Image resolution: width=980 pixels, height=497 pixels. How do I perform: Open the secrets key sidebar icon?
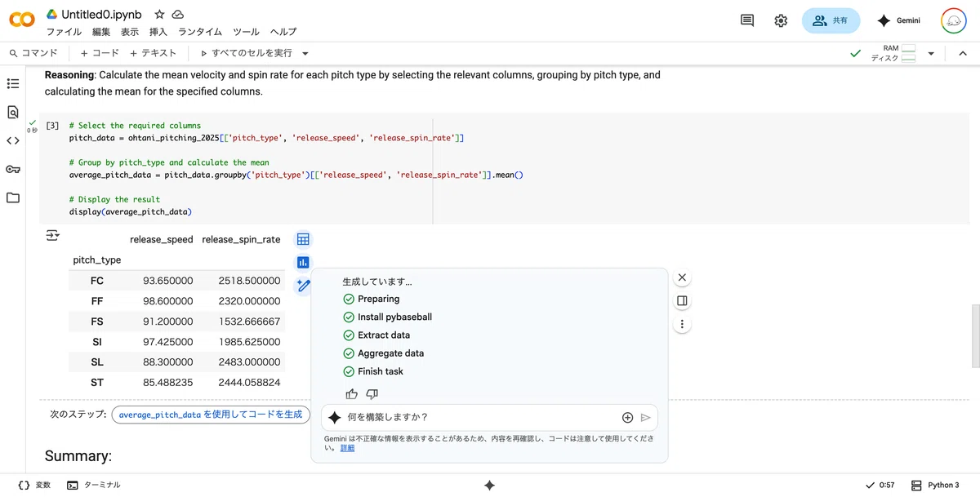point(12,169)
